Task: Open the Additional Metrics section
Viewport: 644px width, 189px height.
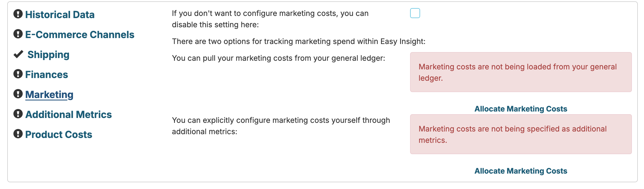Action: [68, 114]
